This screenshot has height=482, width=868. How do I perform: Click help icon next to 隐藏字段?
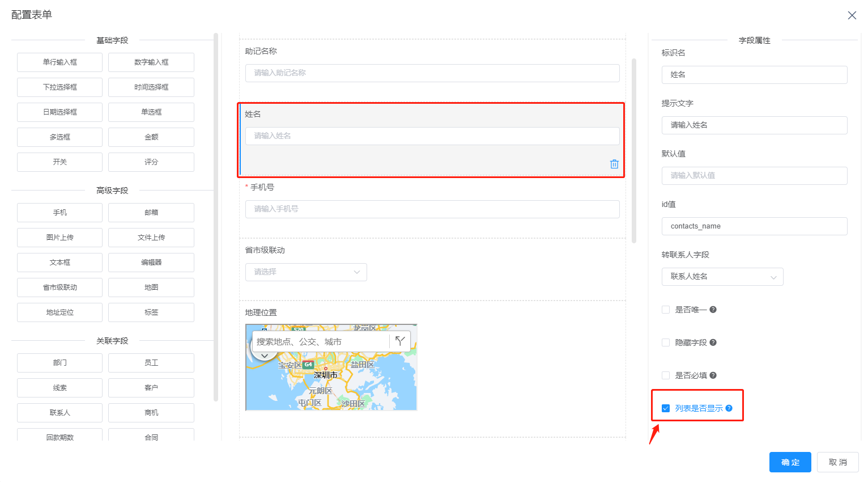click(713, 343)
